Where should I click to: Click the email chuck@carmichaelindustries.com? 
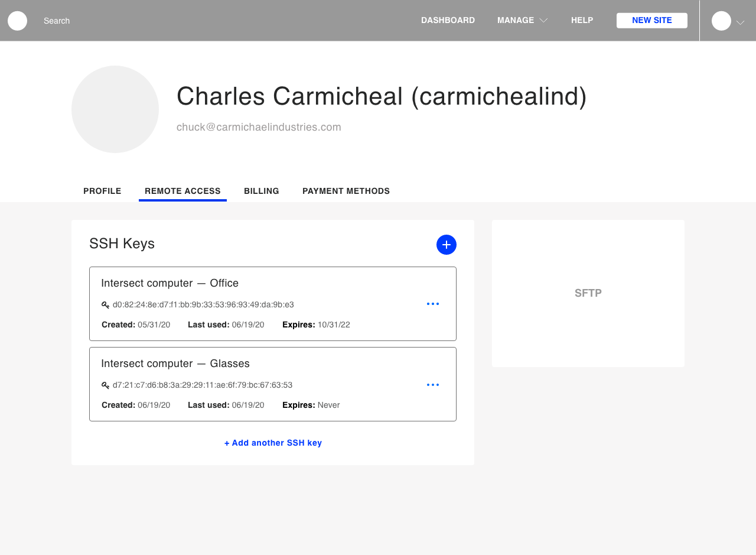(259, 127)
